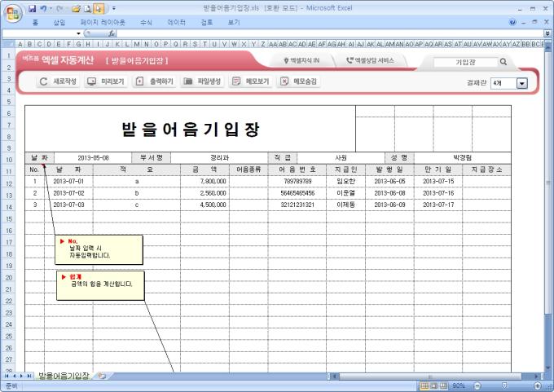This screenshot has height=392, width=554.
Task: Select the 받을어음기입장 sheet tab
Action: [64, 376]
